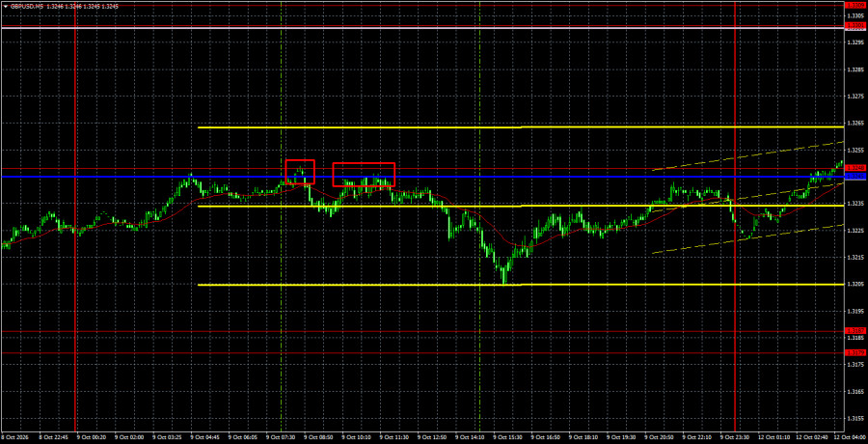Image resolution: width=868 pixels, height=444 pixels.
Task: Click the 1.3205 price axis value
Action: [x=854, y=284]
